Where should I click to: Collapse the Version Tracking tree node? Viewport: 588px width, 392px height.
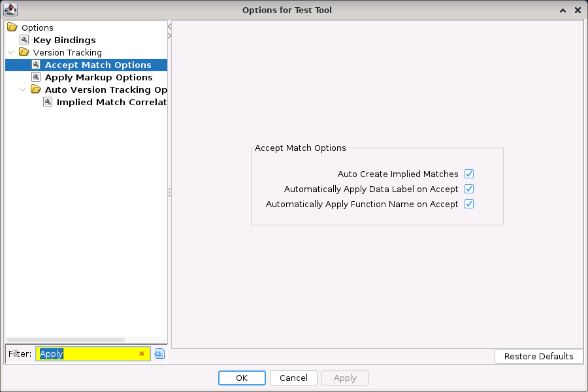point(11,52)
